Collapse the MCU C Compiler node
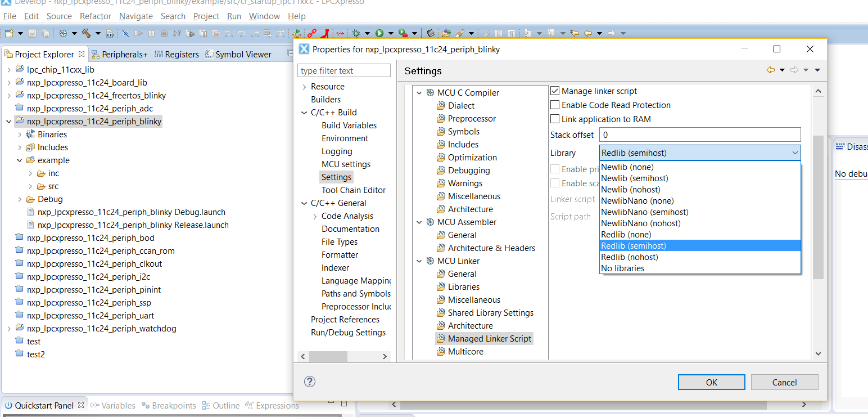 419,93
